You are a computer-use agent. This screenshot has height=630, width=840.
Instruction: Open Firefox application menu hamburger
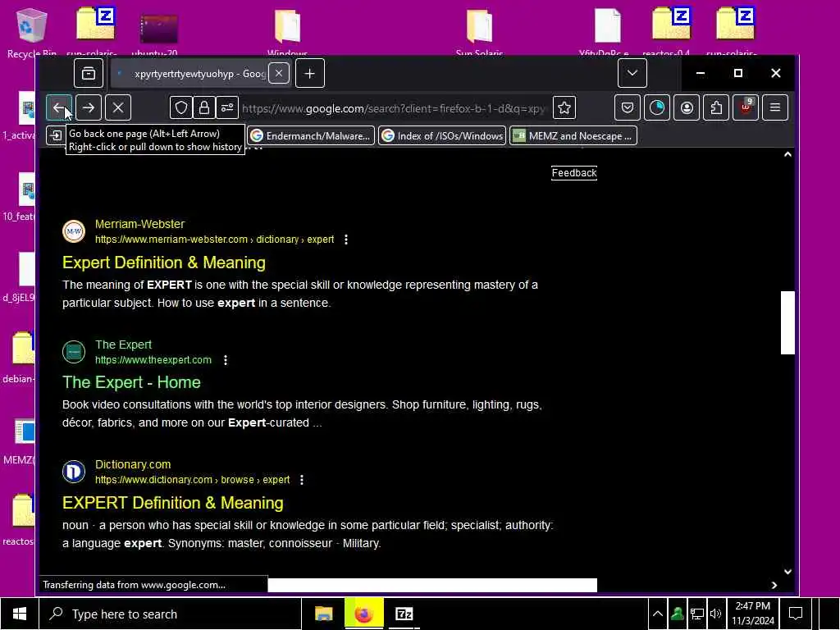pos(775,107)
